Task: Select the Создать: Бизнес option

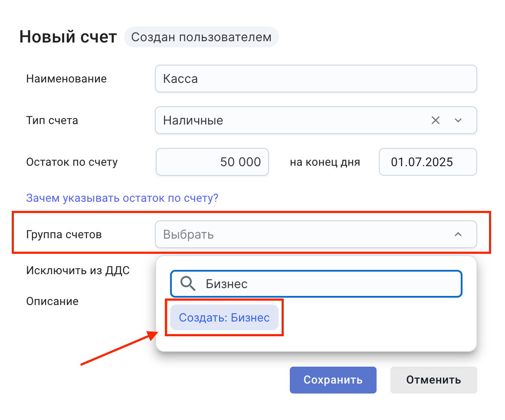Action: pos(224,318)
